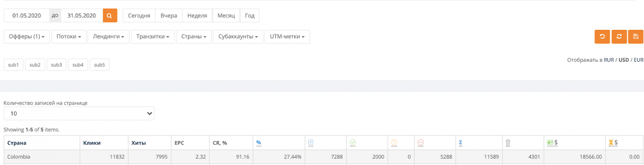The width and height of the screenshot is (644, 165).
Task: Click the orange save floppy disk button
Action: [x=636, y=37]
